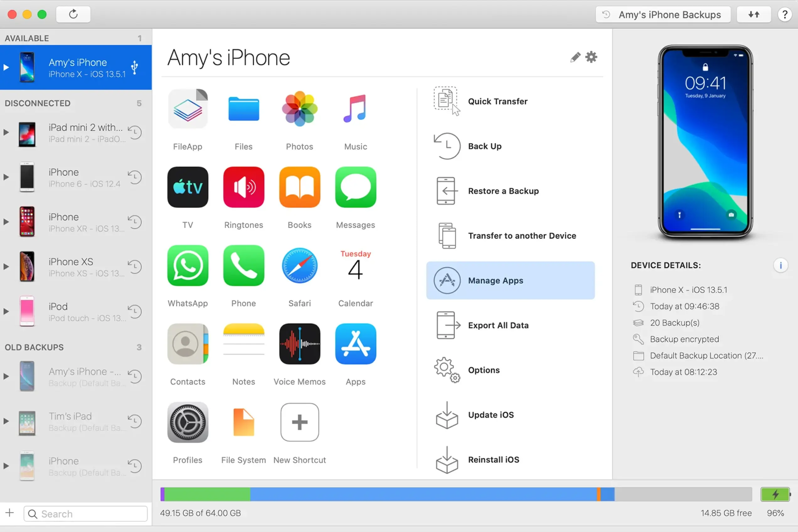Select Manage Apps action
Viewport: 798px width, 532px height.
point(510,281)
